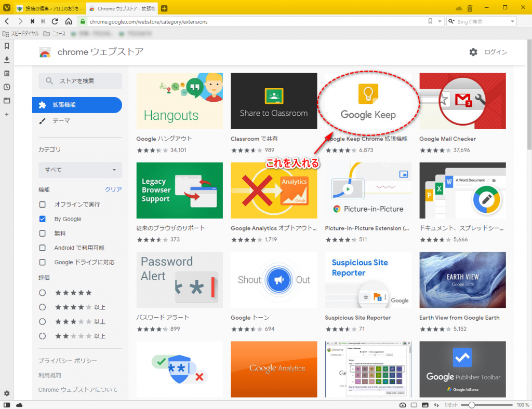Click the Home button in the toolbar
The height and width of the screenshot is (409, 532).
(69, 21)
